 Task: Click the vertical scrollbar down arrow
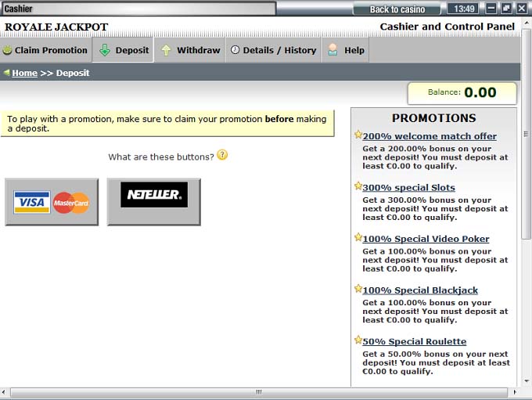coord(526,380)
